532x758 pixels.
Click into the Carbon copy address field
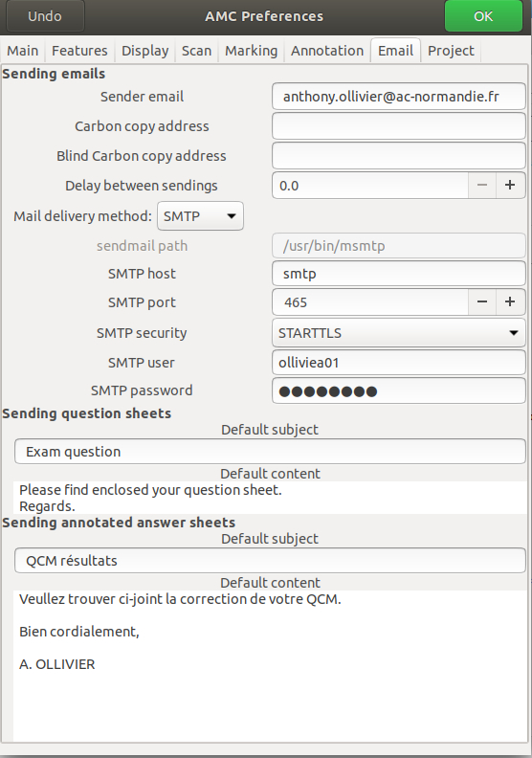pyautogui.click(x=399, y=126)
